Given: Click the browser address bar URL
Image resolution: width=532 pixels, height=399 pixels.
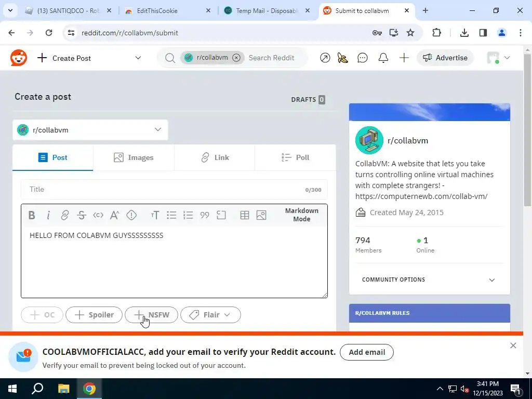Looking at the screenshot, I should (x=129, y=33).
